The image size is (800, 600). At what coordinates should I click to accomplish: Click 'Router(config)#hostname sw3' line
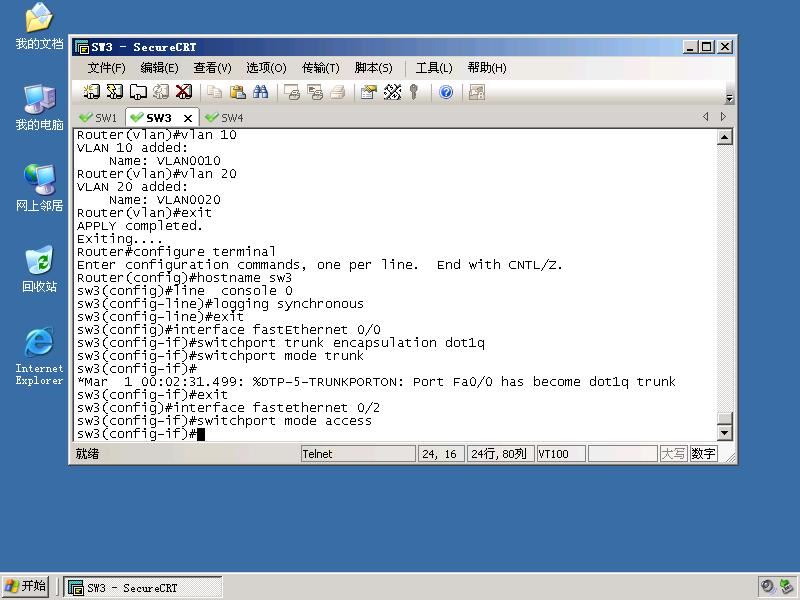[x=184, y=278]
